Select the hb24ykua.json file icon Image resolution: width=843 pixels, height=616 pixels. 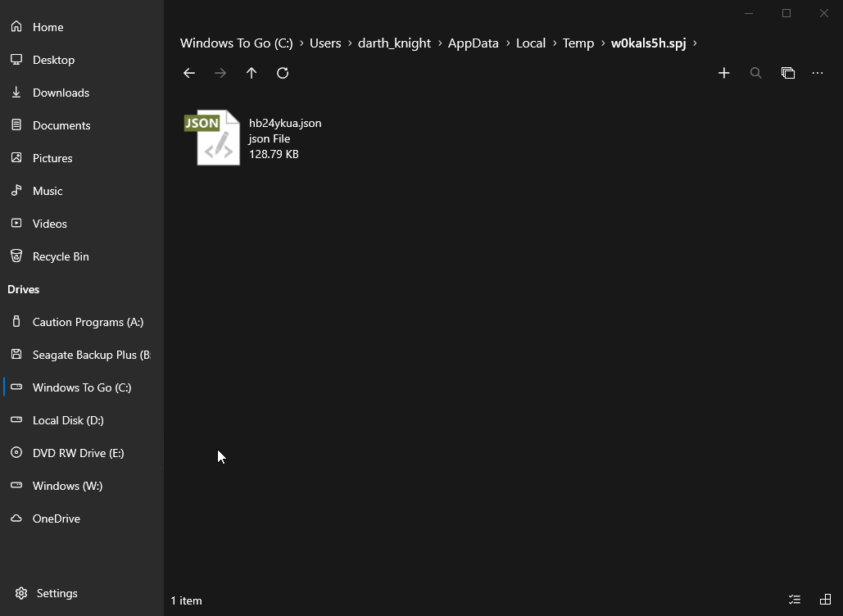212,138
